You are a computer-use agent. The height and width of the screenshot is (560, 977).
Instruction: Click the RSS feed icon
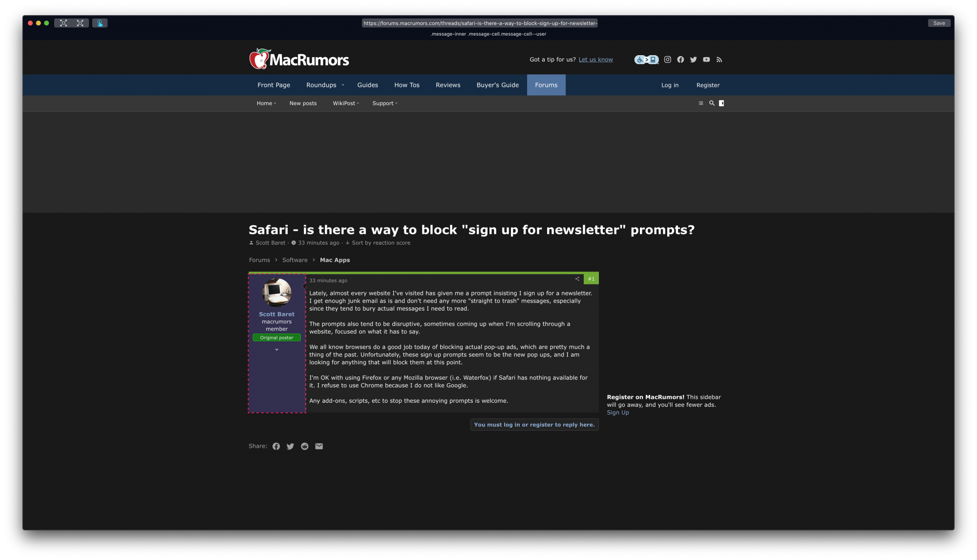pos(719,60)
